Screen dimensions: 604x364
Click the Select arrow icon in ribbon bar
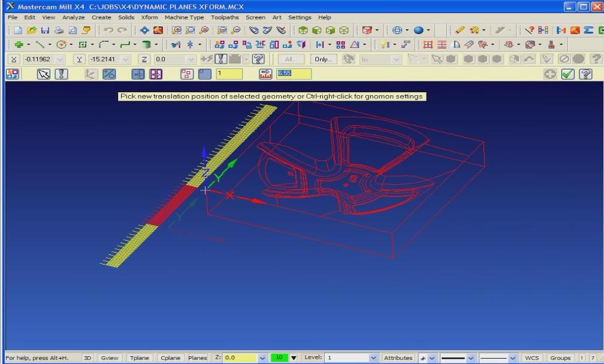point(44,74)
